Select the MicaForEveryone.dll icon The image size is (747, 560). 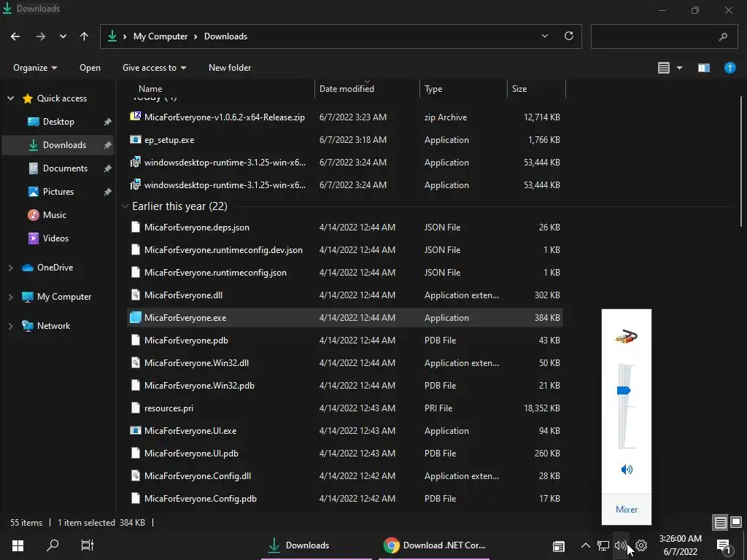pyautogui.click(x=135, y=295)
